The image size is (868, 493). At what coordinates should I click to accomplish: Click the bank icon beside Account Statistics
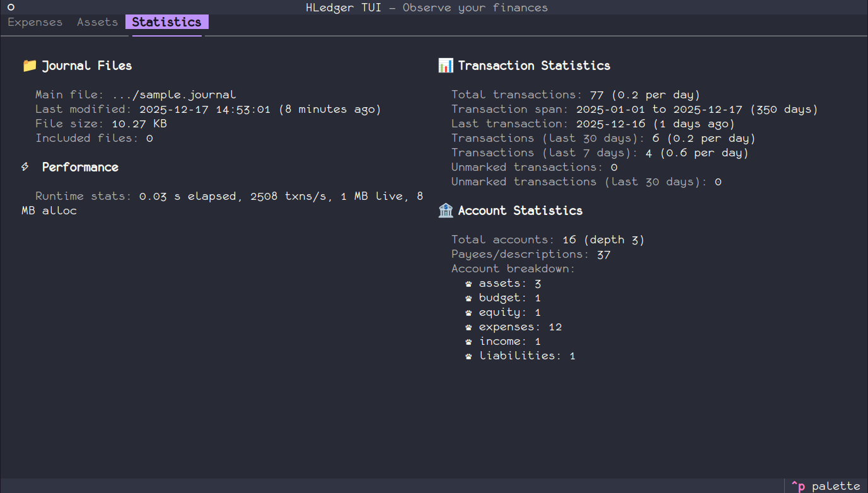(445, 211)
